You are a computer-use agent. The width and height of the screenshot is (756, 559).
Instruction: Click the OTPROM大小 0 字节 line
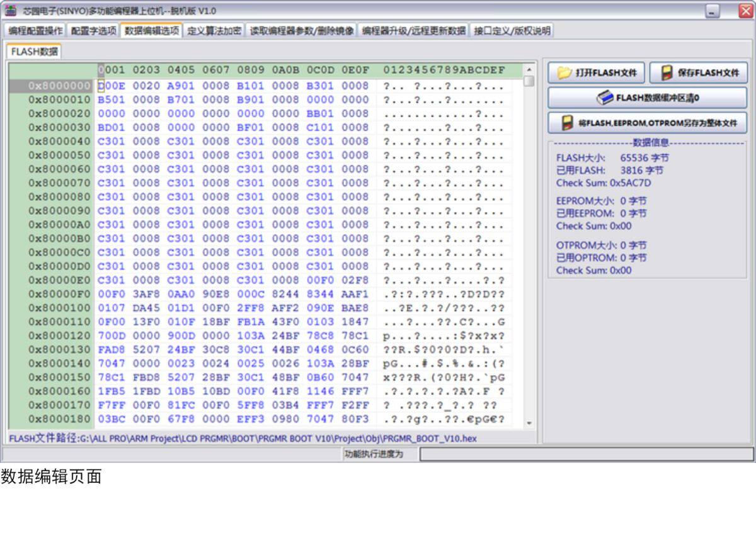601,245
